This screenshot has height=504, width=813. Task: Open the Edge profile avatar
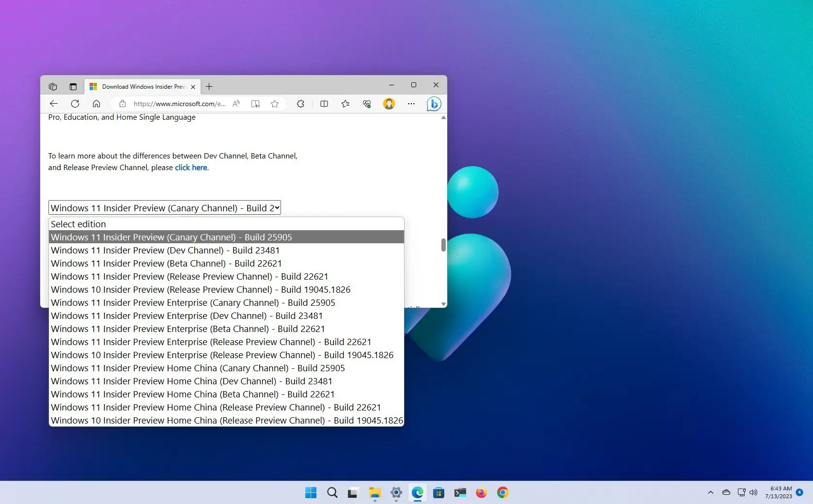(389, 104)
